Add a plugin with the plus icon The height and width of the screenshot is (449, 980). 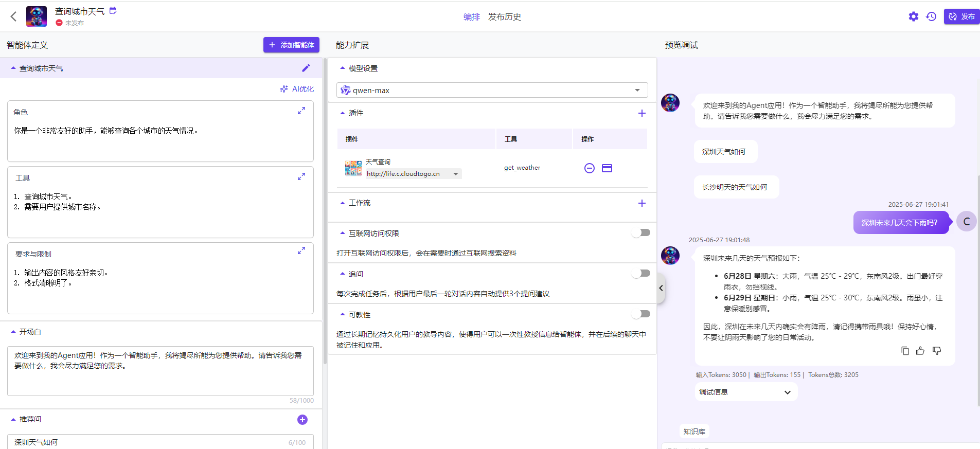pos(642,113)
